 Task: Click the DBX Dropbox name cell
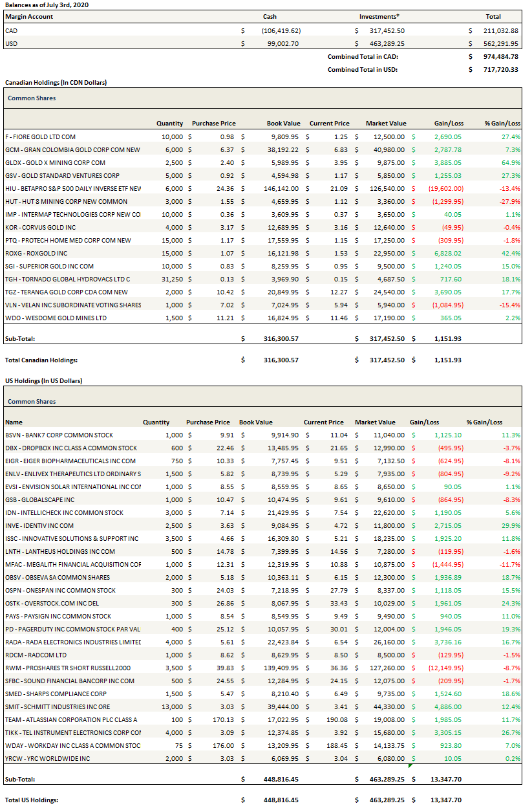point(70,448)
